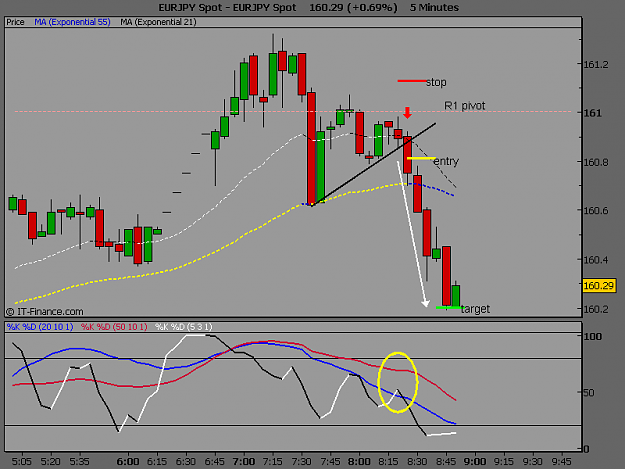This screenshot has height=469, width=625.
Task: Click the 6:00 time axis label
Action: coord(128,462)
